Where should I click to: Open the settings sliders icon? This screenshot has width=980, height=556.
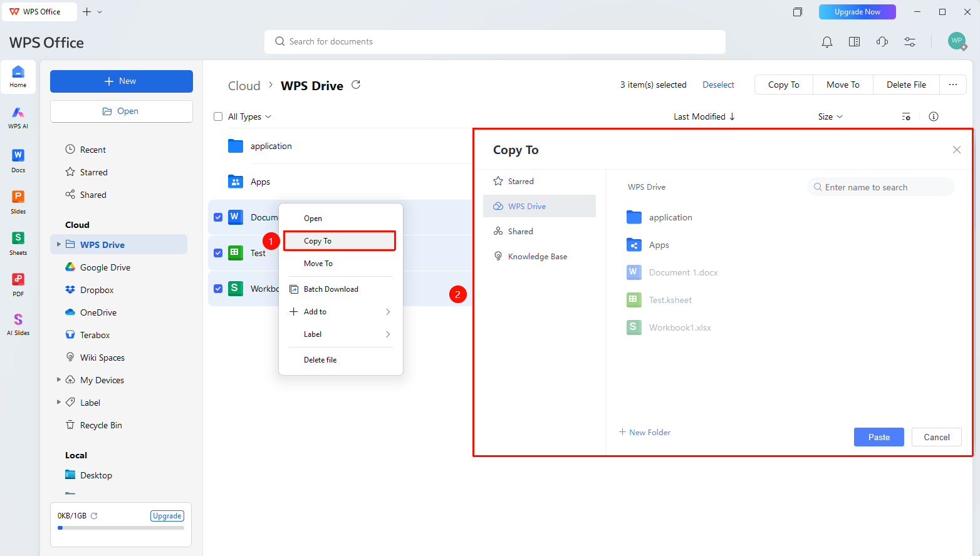pyautogui.click(x=910, y=42)
